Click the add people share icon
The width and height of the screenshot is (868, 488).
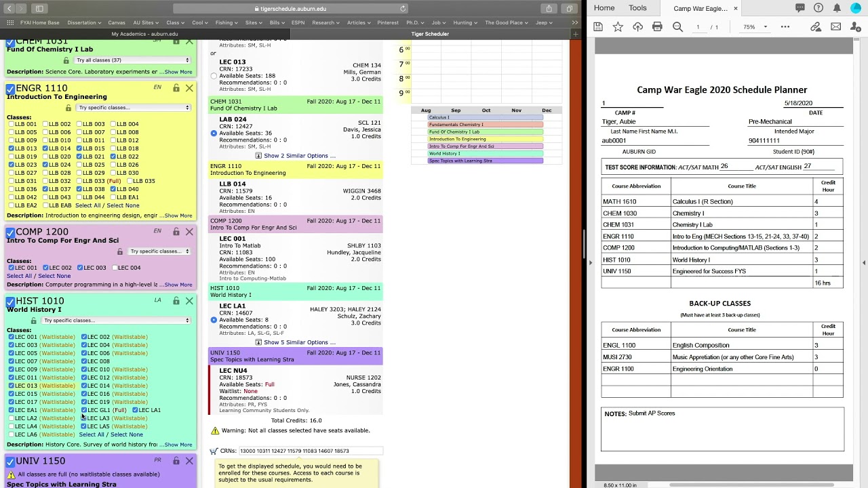[856, 27]
